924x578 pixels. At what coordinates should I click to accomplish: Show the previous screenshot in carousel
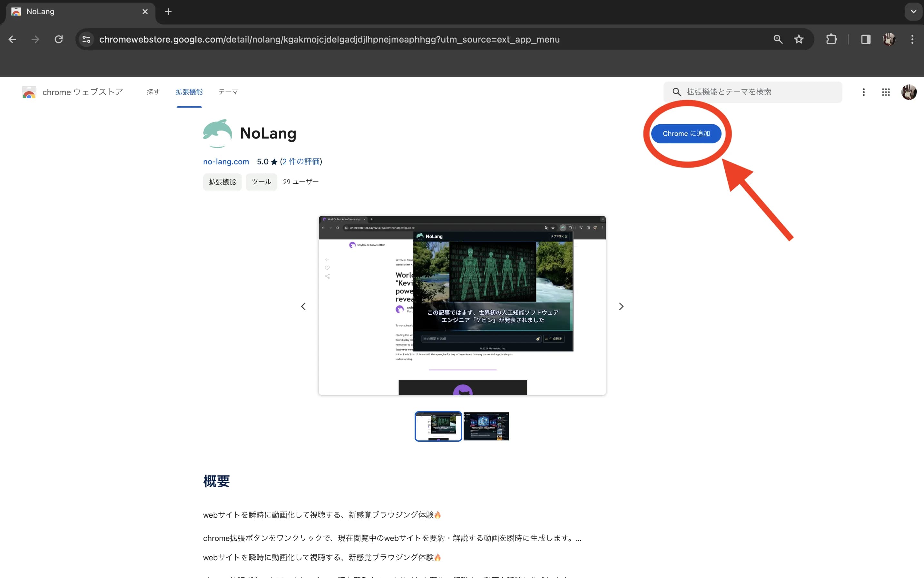click(x=303, y=307)
